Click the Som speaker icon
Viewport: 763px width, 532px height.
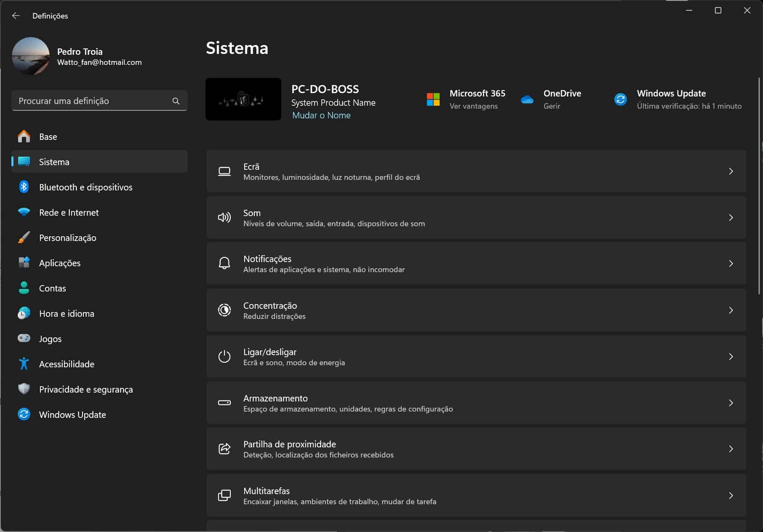224,217
